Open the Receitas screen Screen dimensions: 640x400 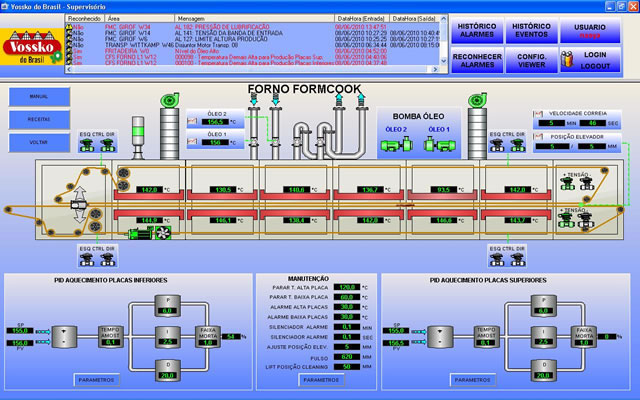39,120
